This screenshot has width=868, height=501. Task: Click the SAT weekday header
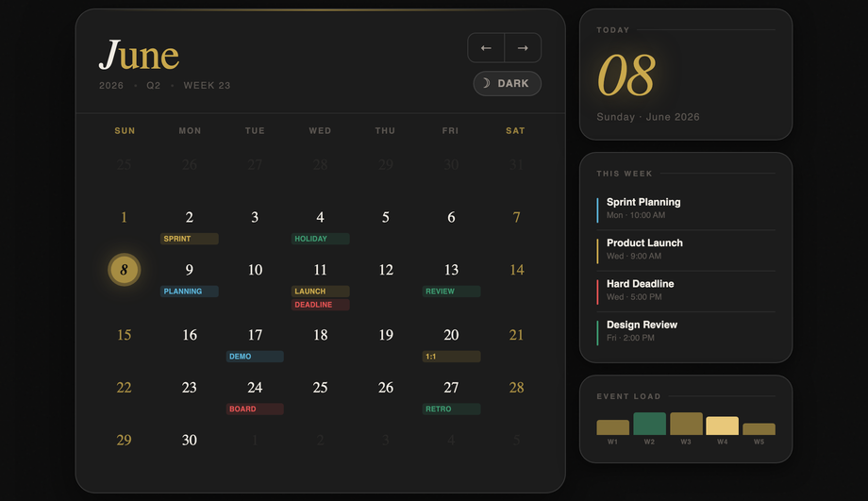click(x=515, y=131)
